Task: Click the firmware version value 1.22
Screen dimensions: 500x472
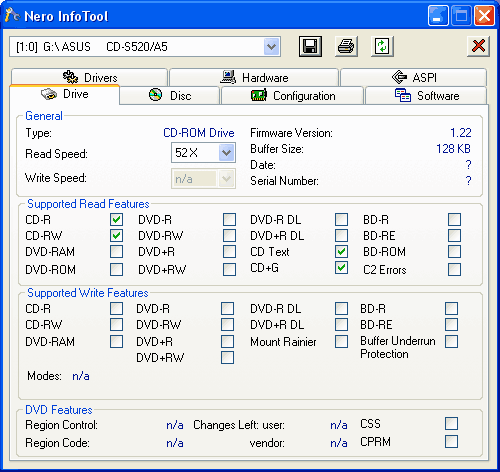Action: point(461,133)
